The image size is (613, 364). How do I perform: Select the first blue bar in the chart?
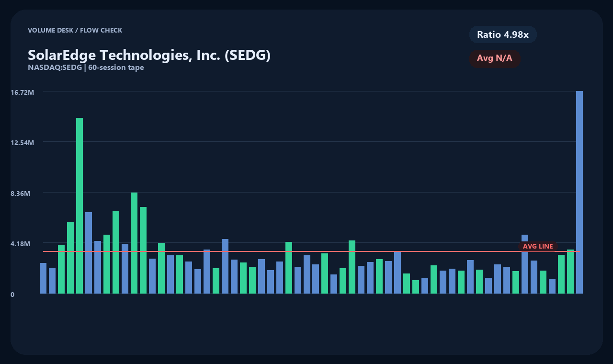click(x=43, y=278)
